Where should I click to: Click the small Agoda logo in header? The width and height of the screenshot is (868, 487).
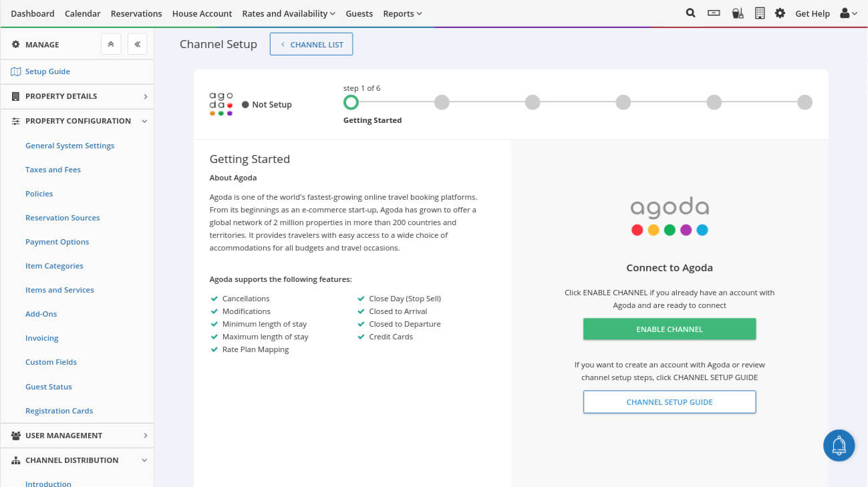pos(221,104)
